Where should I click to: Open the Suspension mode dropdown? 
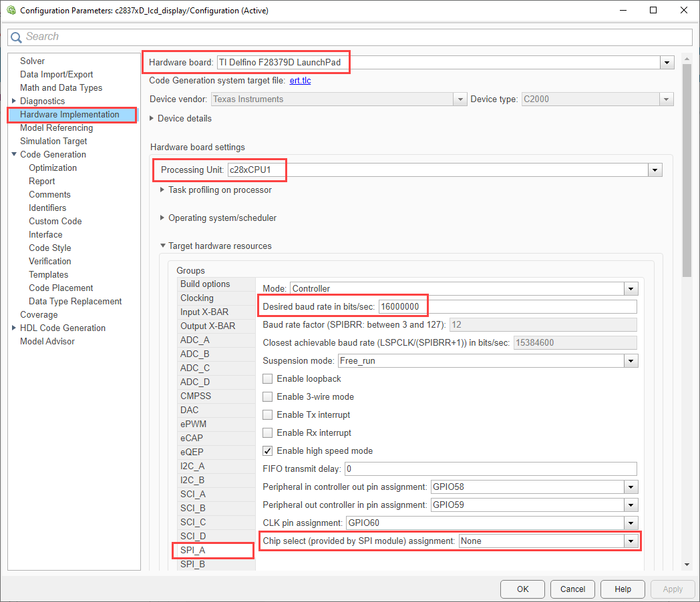coord(631,361)
